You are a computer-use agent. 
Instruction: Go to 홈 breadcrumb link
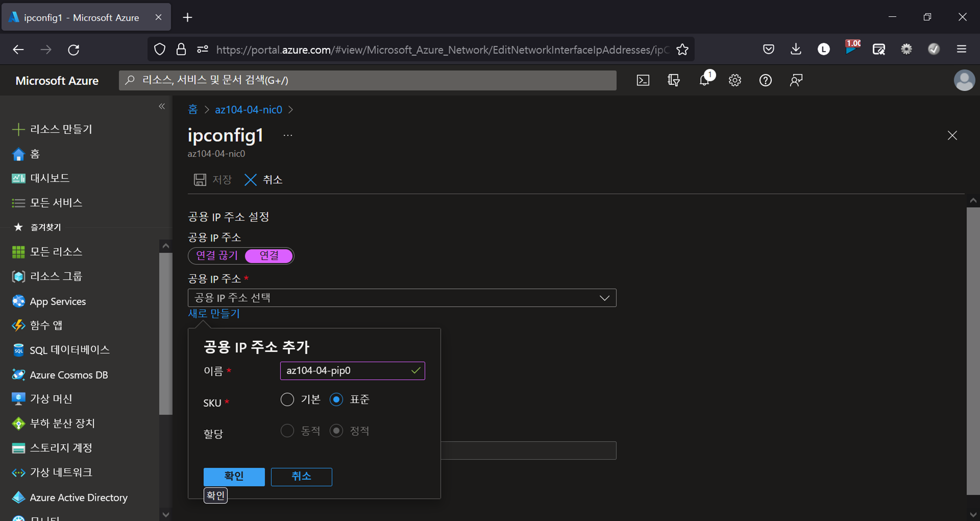pos(193,110)
